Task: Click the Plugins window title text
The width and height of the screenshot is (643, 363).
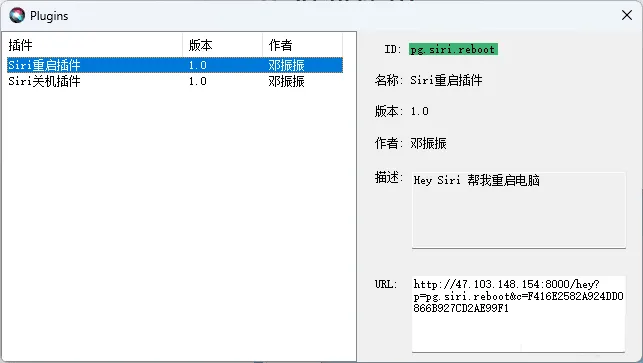Action: click(x=49, y=16)
